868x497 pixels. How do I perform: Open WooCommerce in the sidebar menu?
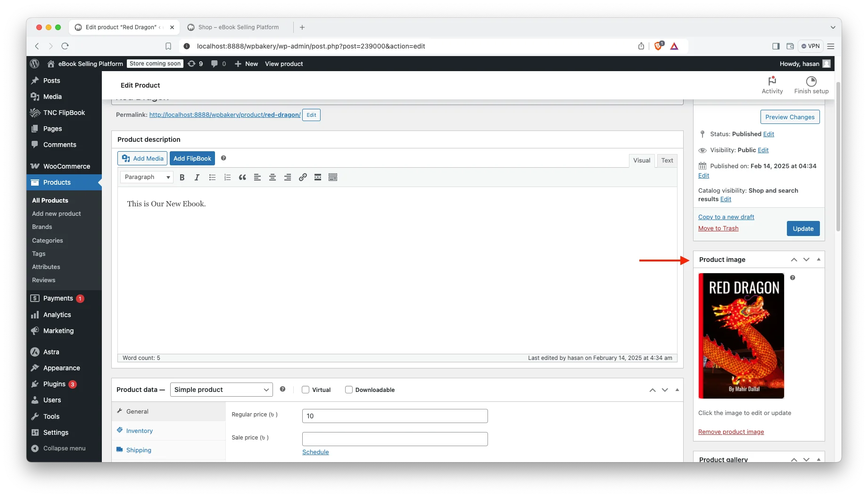pyautogui.click(x=66, y=166)
